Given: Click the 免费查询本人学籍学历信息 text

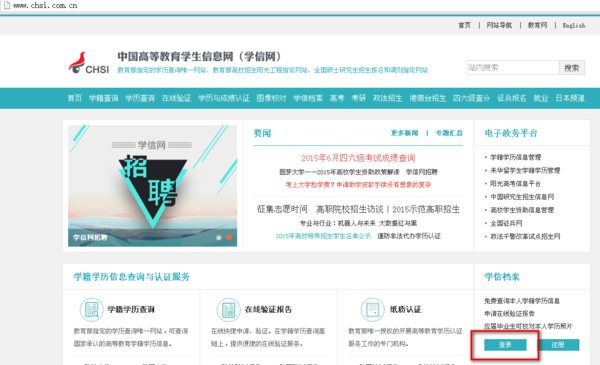Looking at the screenshot, I should (x=522, y=301).
